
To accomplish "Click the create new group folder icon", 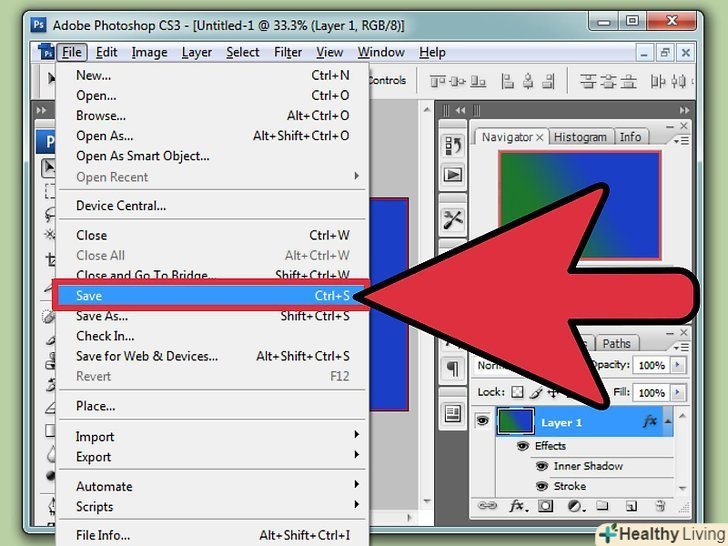I will tap(602, 505).
